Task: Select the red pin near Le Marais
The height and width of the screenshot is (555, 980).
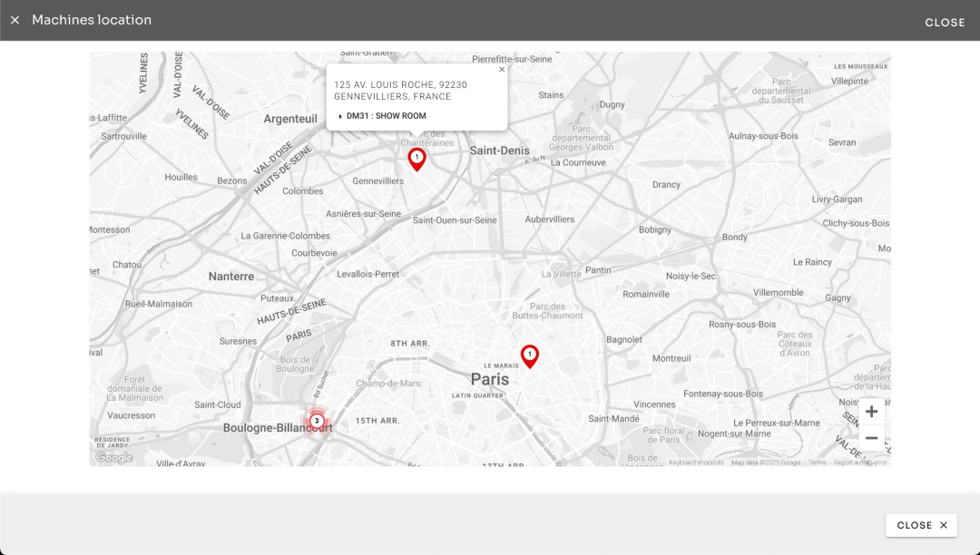Action: (530, 355)
